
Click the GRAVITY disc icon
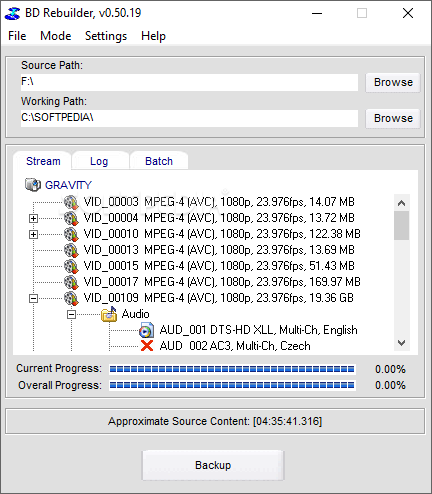(x=33, y=185)
